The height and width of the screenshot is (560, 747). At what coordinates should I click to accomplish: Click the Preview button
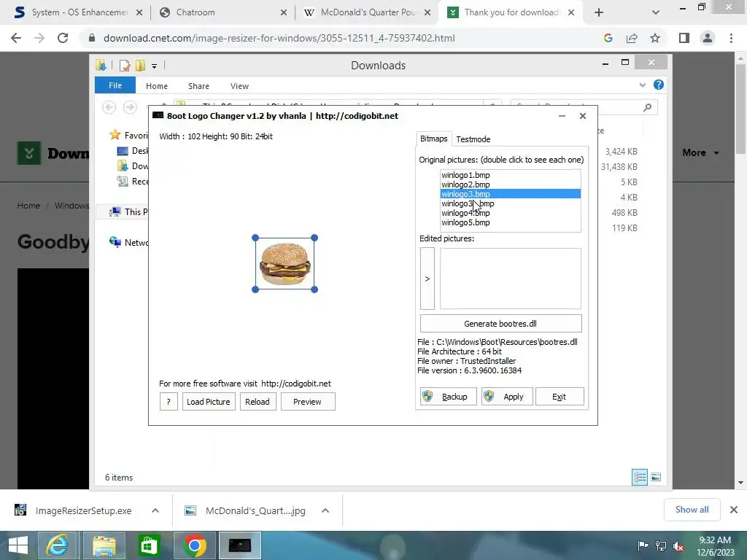308,402
